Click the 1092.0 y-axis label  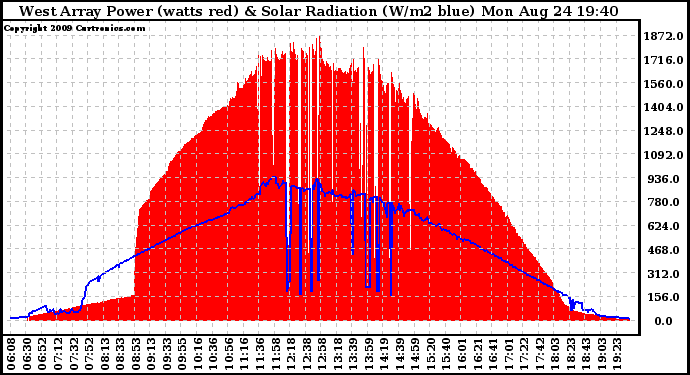click(x=663, y=155)
